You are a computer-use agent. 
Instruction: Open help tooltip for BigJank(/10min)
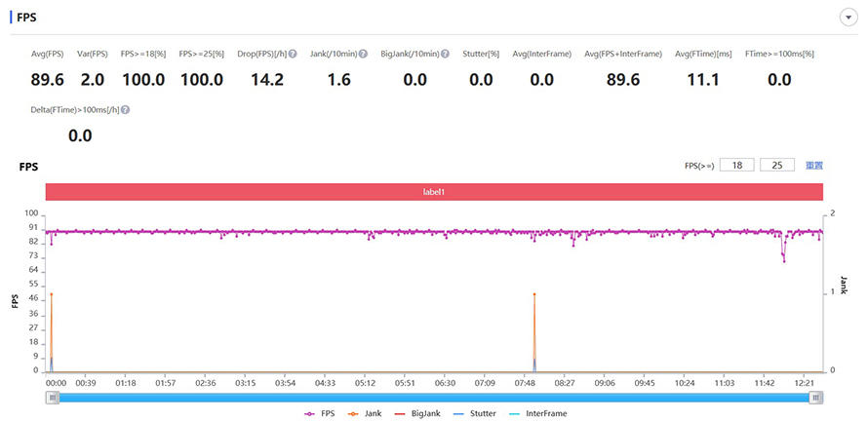445,55
